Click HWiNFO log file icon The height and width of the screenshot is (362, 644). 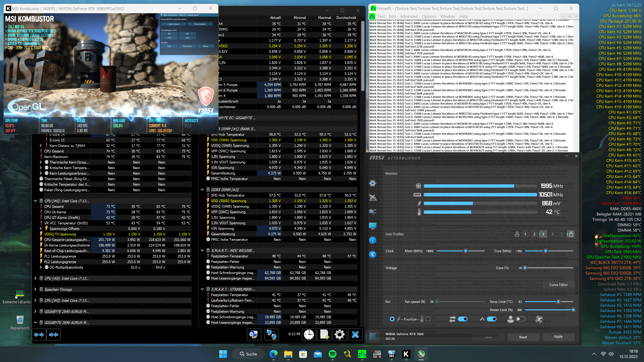[324, 334]
